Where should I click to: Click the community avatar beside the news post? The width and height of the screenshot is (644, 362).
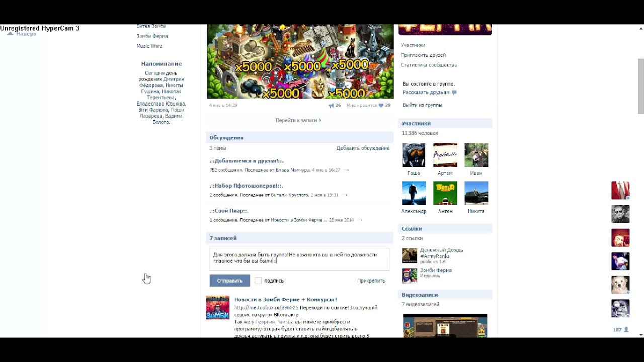click(x=217, y=308)
